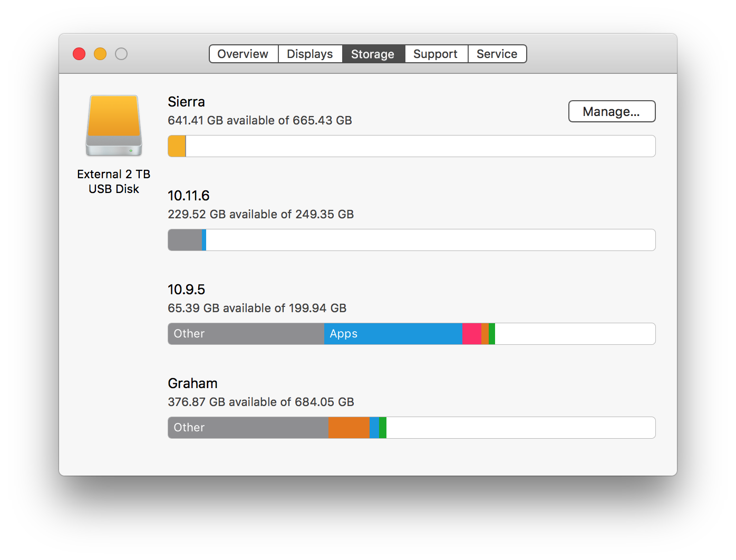This screenshot has width=736, height=560.
Task: Click the free space in the Sierra bar
Action: pos(420,146)
